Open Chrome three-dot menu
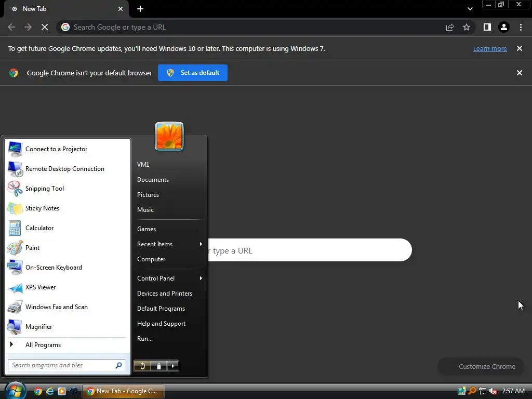 click(521, 27)
